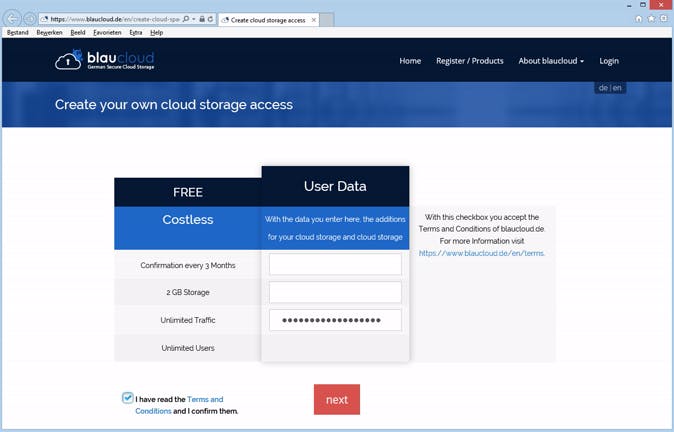Click the '2 GB Storage' row
This screenshot has width=674, height=432.
pyautogui.click(x=188, y=292)
